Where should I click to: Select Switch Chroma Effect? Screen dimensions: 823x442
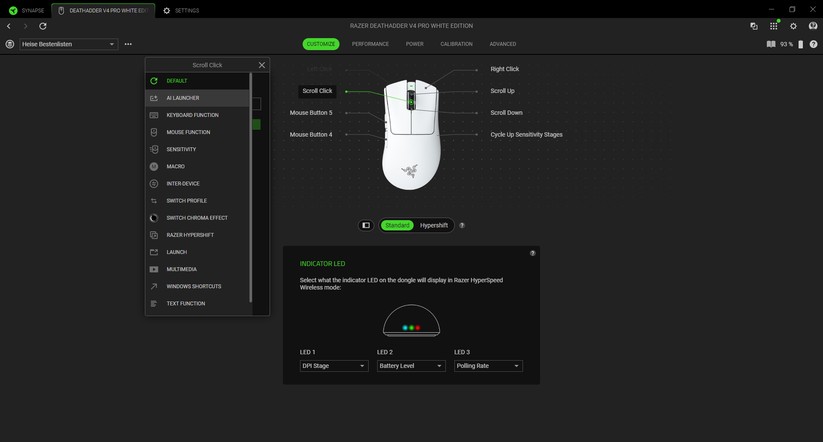[197, 218]
